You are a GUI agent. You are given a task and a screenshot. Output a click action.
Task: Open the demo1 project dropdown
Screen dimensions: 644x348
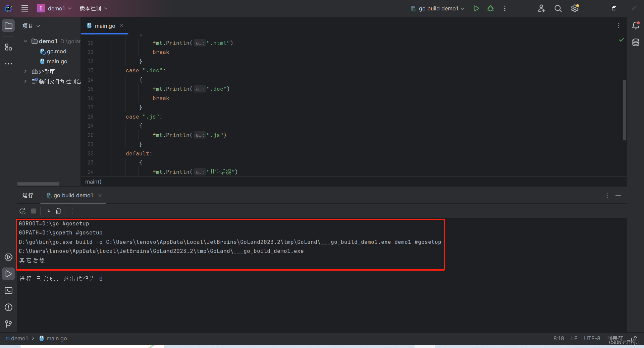tap(54, 8)
